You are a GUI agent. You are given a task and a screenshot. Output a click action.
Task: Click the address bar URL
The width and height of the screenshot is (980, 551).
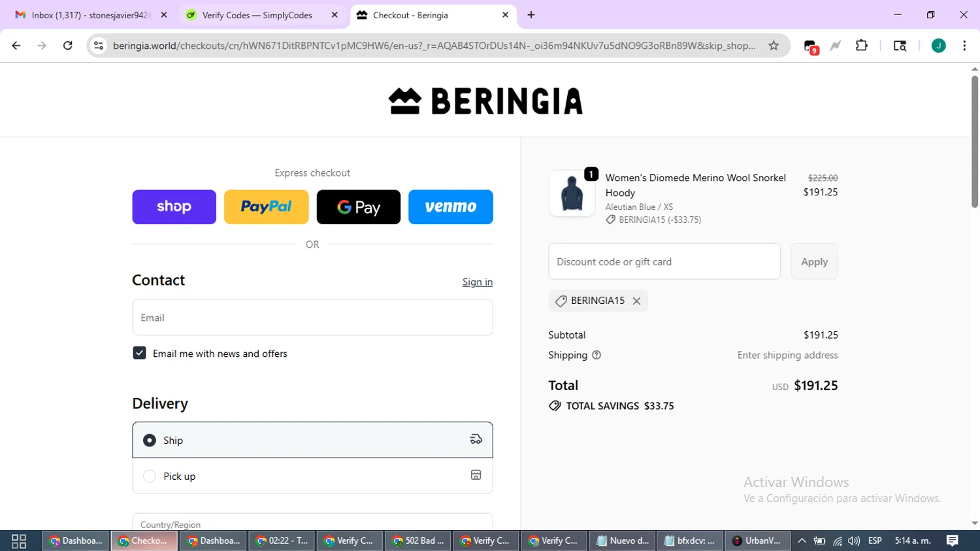click(x=434, y=46)
